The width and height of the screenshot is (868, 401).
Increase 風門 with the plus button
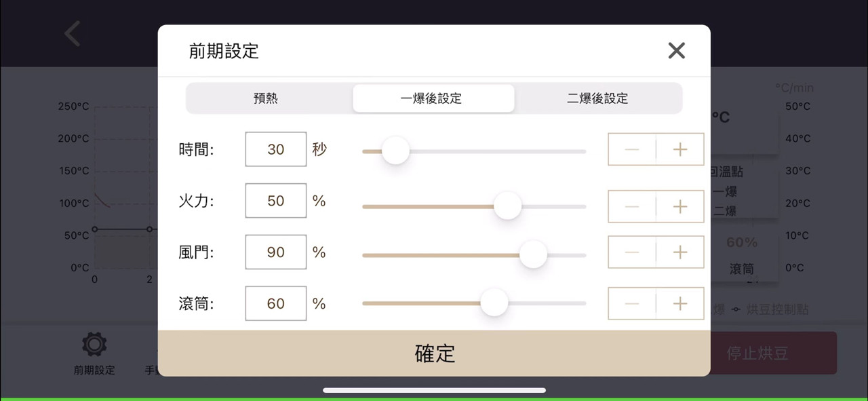click(x=680, y=252)
